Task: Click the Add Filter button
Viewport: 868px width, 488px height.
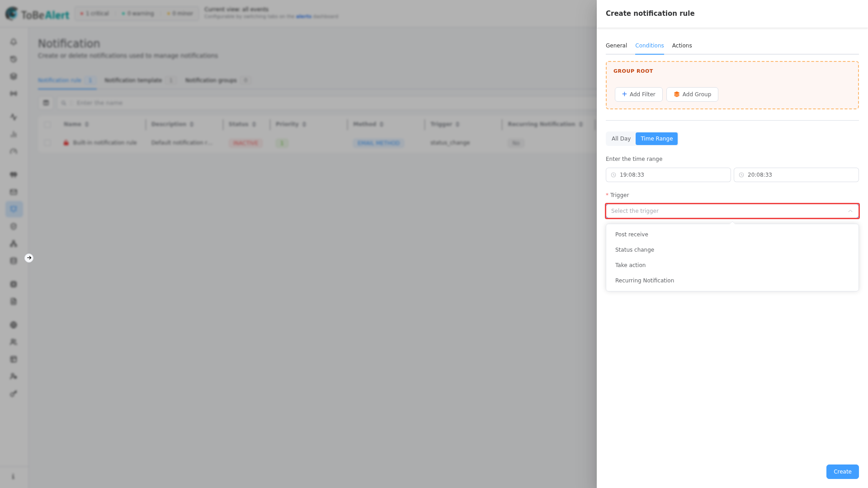Action: [x=638, y=94]
